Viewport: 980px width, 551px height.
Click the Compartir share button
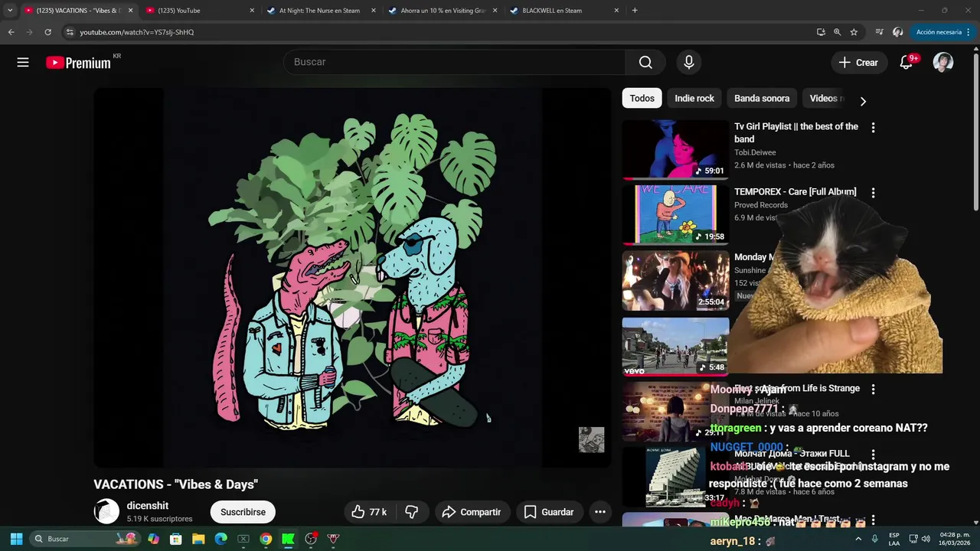click(471, 512)
